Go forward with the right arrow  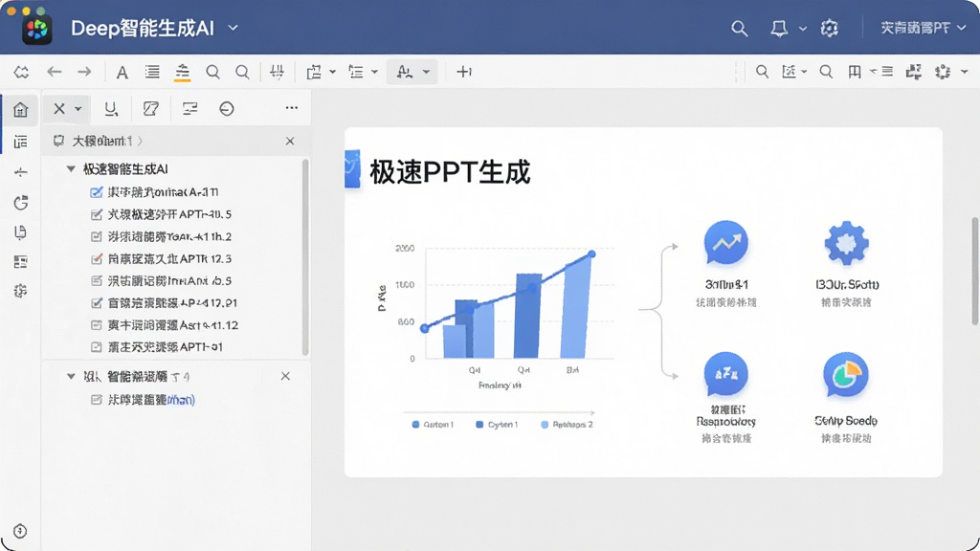pyautogui.click(x=84, y=72)
